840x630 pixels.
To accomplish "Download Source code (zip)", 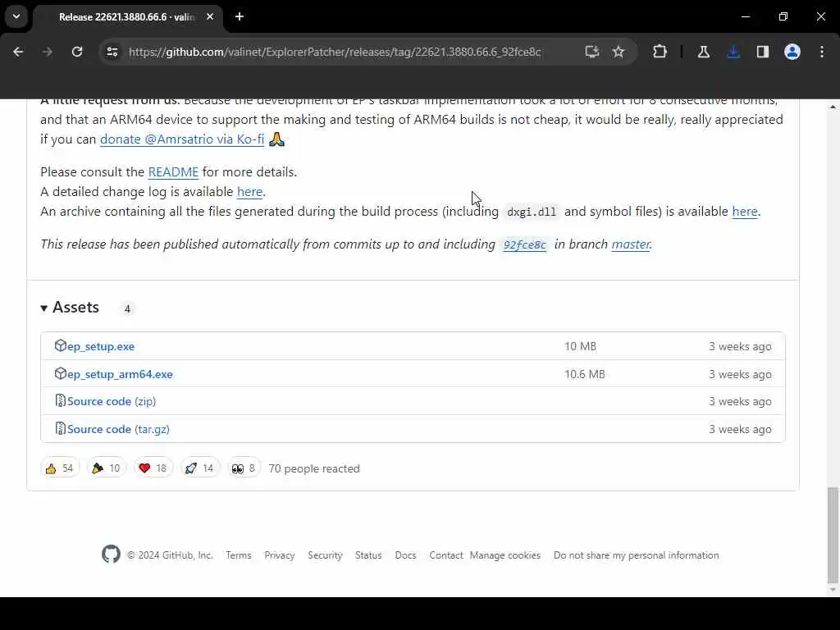I will (112, 402).
